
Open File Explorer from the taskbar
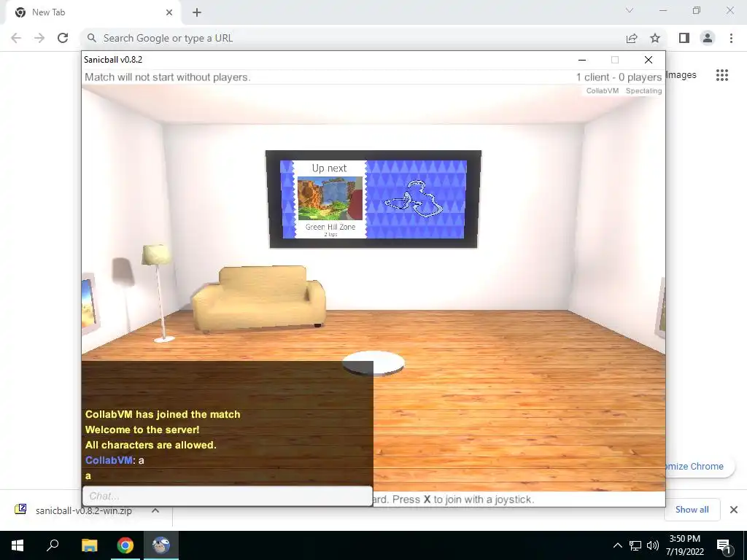coord(89,545)
